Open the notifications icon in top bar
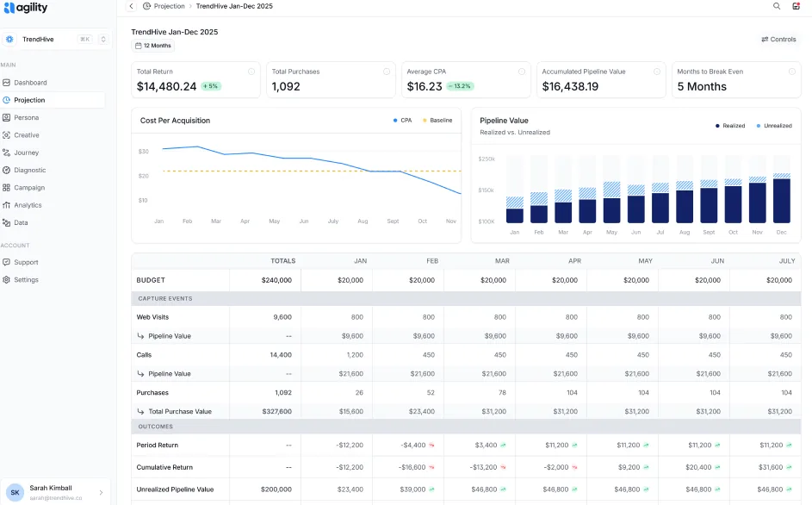The height and width of the screenshot is (505, 812). (x=797, y=6)
